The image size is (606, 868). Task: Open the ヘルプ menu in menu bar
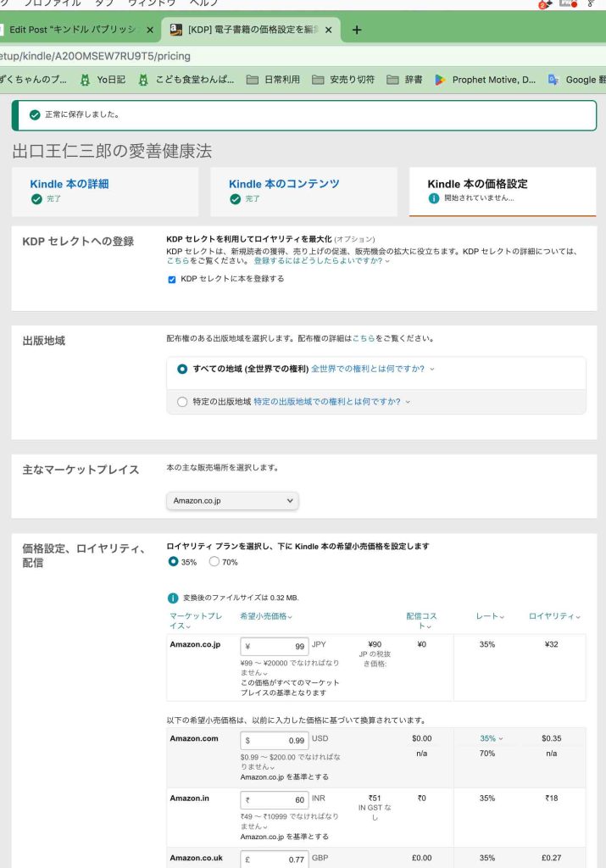click(x=204, y=3)
